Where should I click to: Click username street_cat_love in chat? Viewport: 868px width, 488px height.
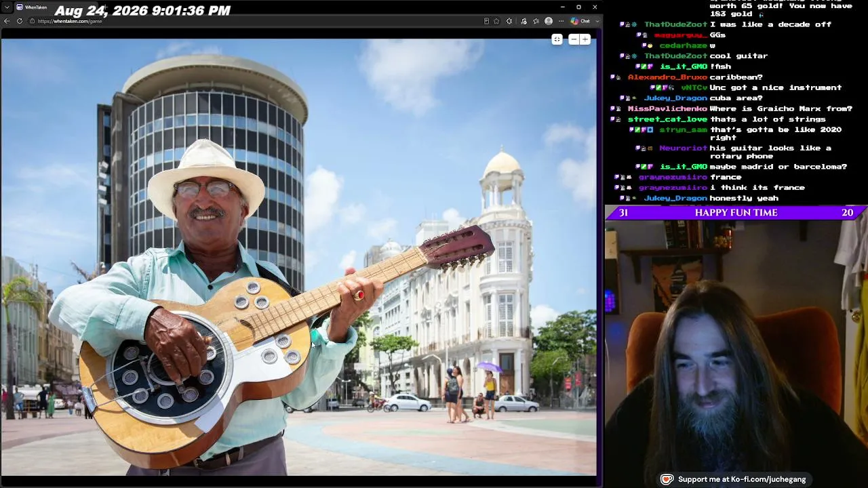click(667, 119)
